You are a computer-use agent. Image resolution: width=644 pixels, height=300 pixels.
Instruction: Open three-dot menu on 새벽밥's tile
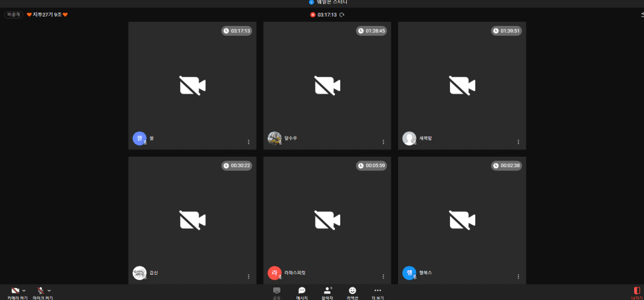pyautogui.click(x=518, y=142)
